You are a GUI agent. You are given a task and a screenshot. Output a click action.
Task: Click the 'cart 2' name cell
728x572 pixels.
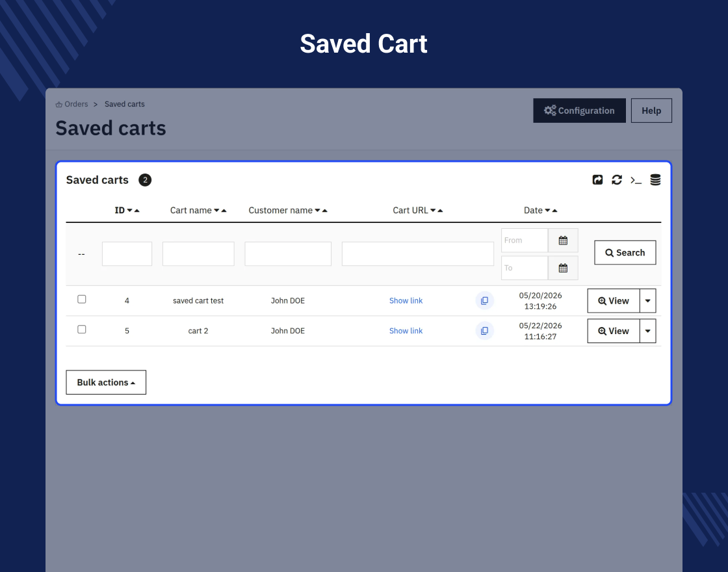pos(198,331)
